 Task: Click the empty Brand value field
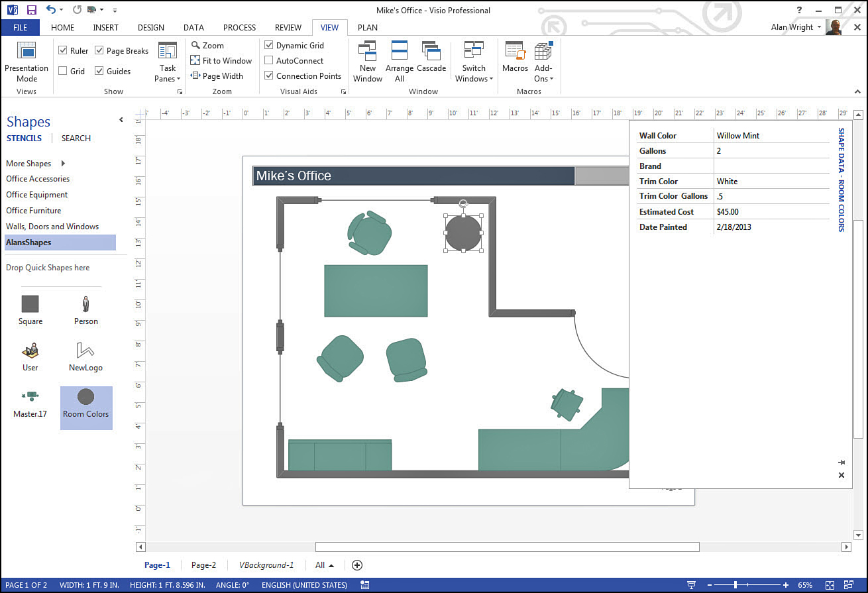point(771,166)
